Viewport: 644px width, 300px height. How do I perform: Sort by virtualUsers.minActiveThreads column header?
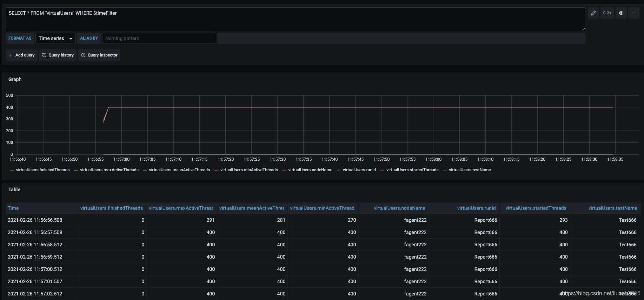point(322,208)
